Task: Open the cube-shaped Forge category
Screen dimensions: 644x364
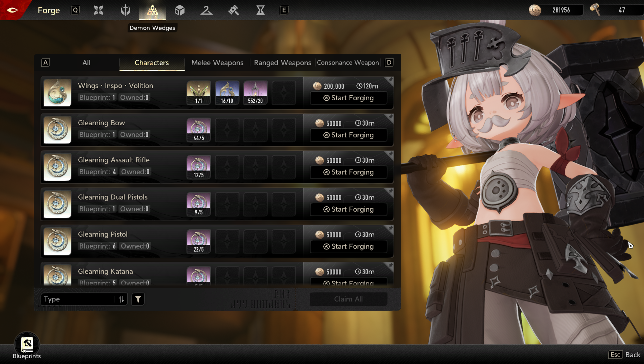Action: pos(180,10)
